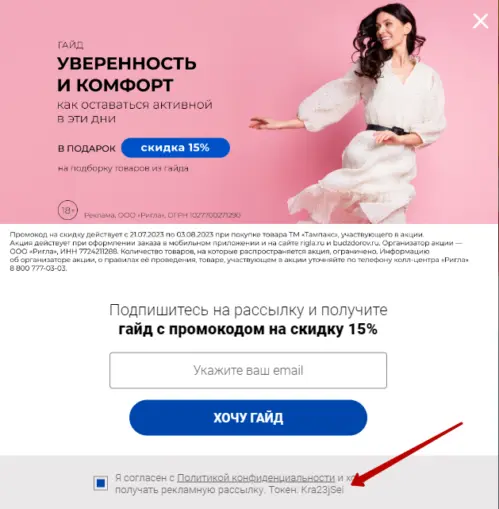Click bold 'гайд с промокодом на скидку 15%'
The height and width of the screenshot is (509, 499).
pos(248,329)
